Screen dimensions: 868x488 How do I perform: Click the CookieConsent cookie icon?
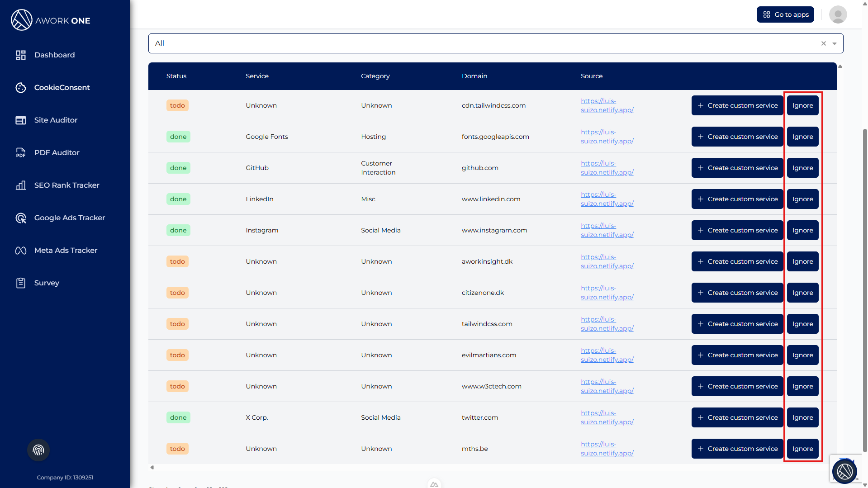[x=21, y=88]
